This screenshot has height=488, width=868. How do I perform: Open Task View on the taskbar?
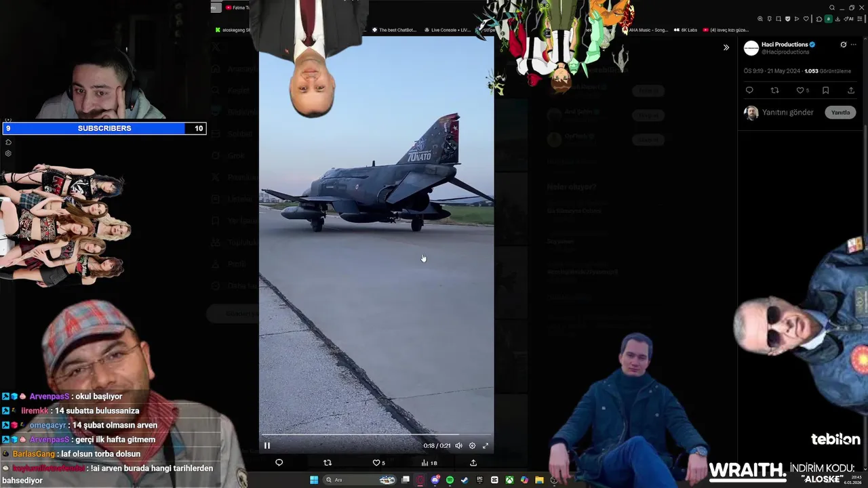[406, 480]
